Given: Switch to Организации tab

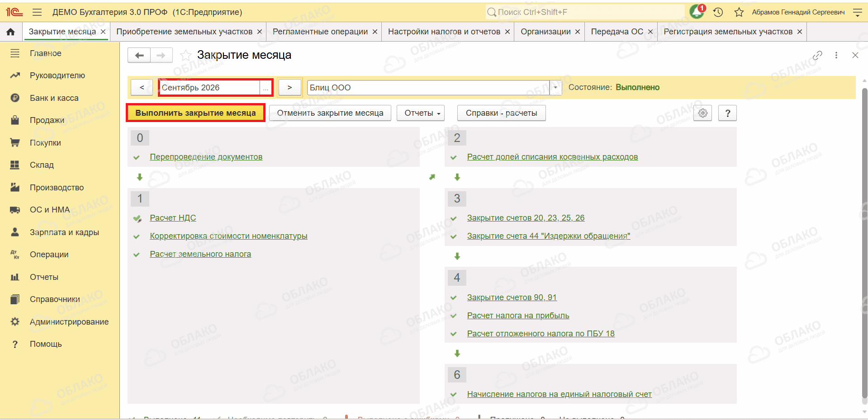Looking at the screenshot, I should [545, 32].
